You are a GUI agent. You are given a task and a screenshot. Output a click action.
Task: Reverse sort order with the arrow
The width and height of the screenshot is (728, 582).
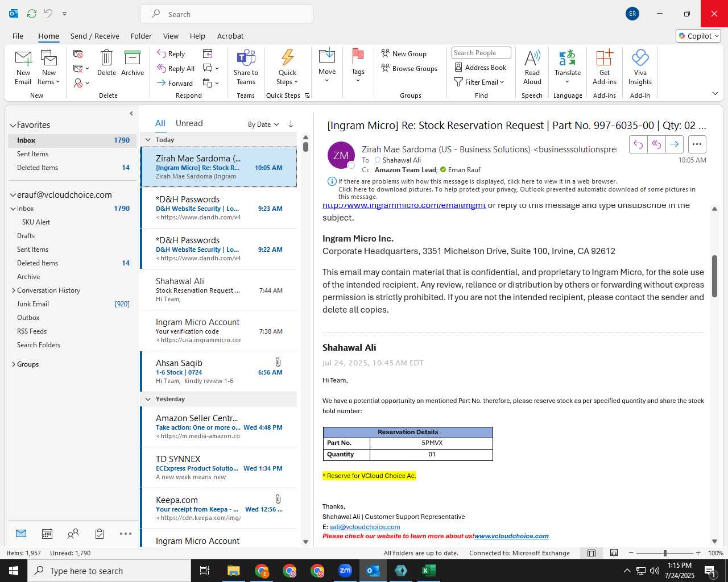(x=291, y=124)
